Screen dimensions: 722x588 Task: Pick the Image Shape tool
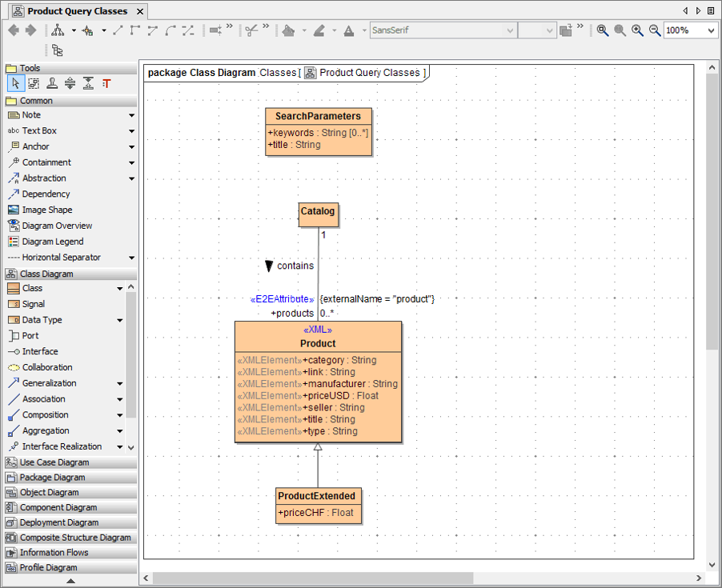[x=46, y=210]
